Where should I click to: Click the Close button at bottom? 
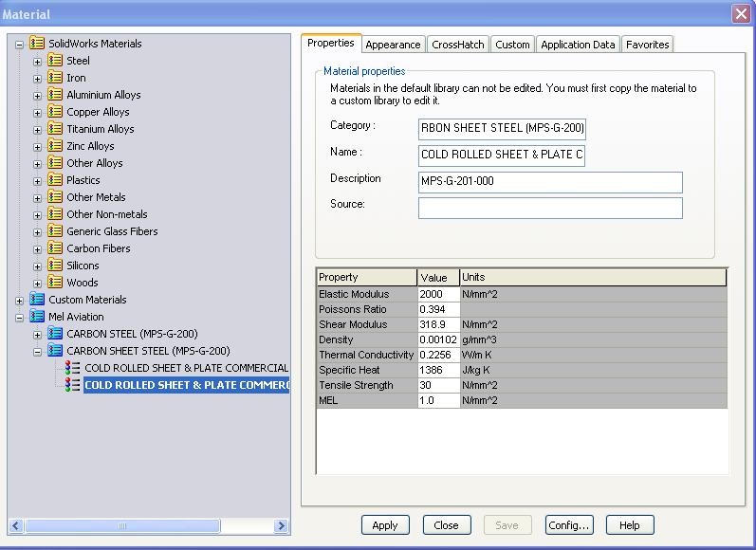[447, 525]
